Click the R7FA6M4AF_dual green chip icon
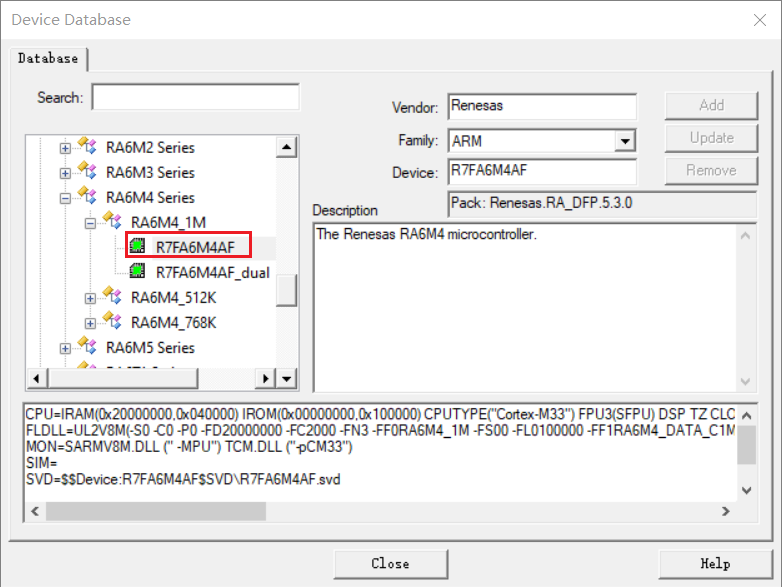Image resolution: width=782 pixels, height=587 pixels. pos(137,271)
